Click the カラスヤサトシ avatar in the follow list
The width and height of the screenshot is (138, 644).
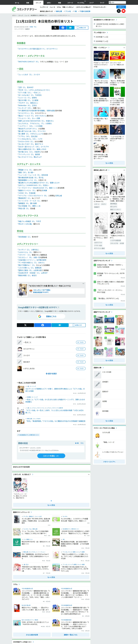coord(20,349)
